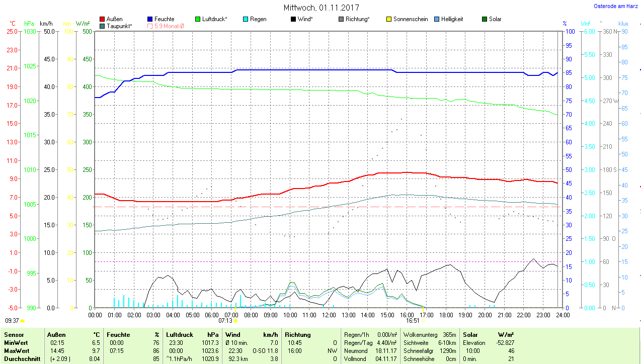The image size is (641, 364).
Task: Click the light blue Helligkeit legend square
Action: click(437, 19)
